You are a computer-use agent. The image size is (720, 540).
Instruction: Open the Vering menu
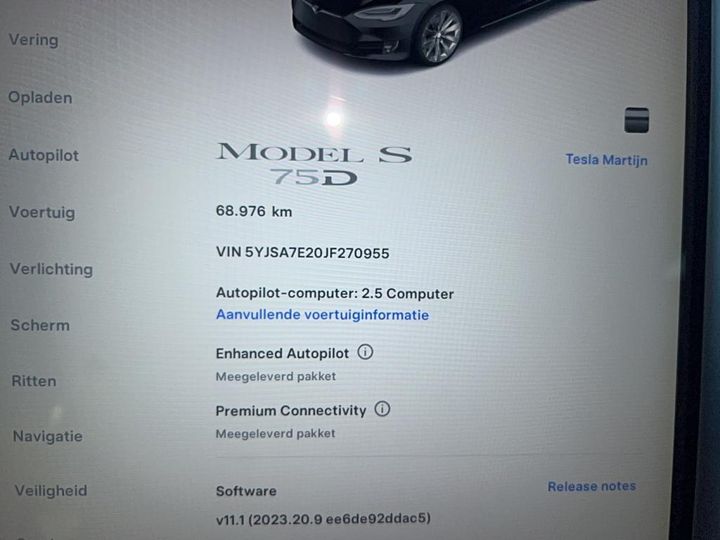coord(34,40)
